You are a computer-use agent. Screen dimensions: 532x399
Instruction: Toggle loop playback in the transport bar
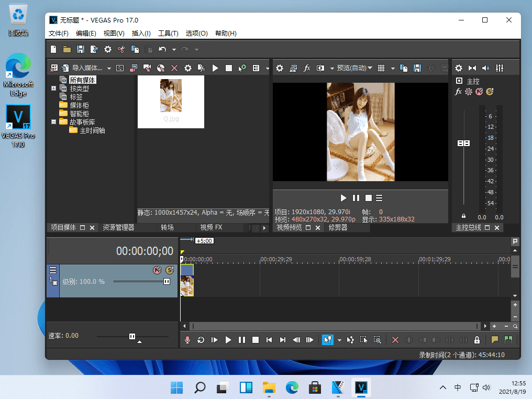click(x=201, y=340)
